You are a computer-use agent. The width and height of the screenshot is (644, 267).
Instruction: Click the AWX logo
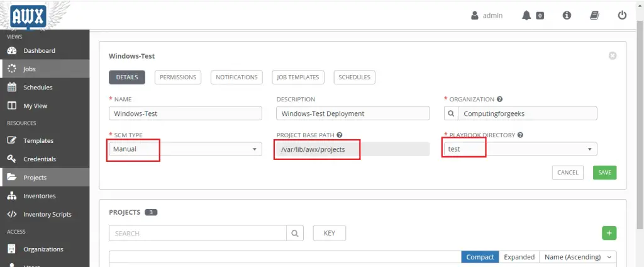[28, 16]
